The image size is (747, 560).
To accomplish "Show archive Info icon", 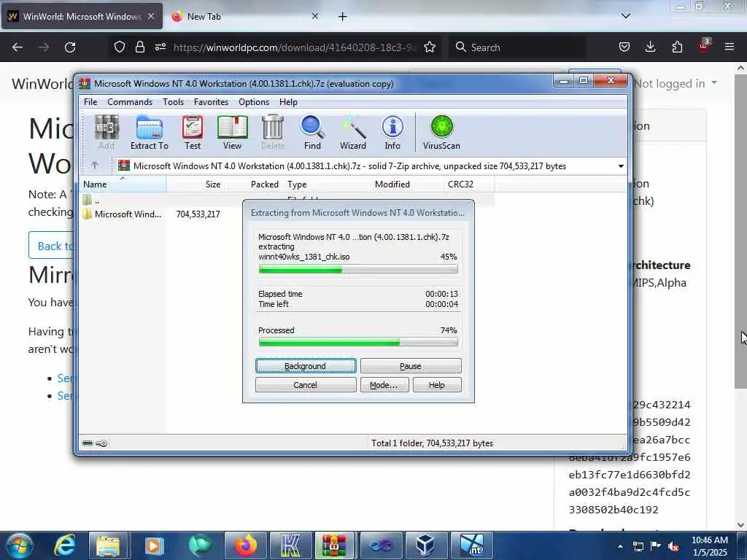I will click(x=392, y=133).
